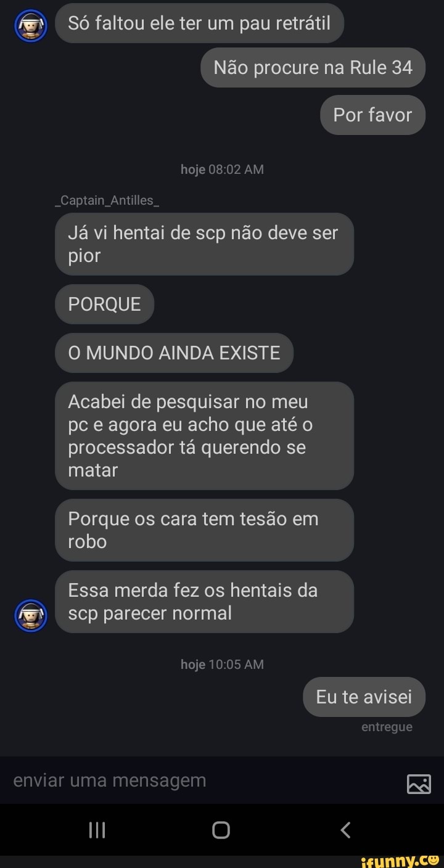Tap the Android home button
The height and width of the screenshot is (868, 444).
click(x=221, y=830)
